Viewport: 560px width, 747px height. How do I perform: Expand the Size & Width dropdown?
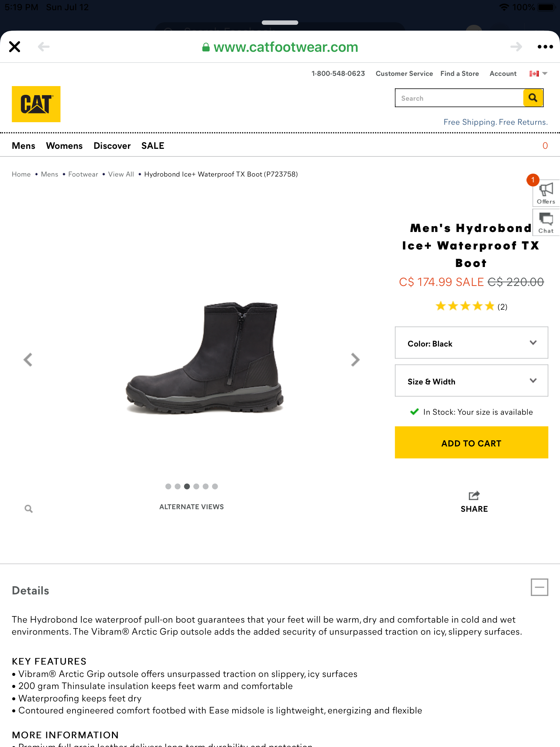pos(471,381)
